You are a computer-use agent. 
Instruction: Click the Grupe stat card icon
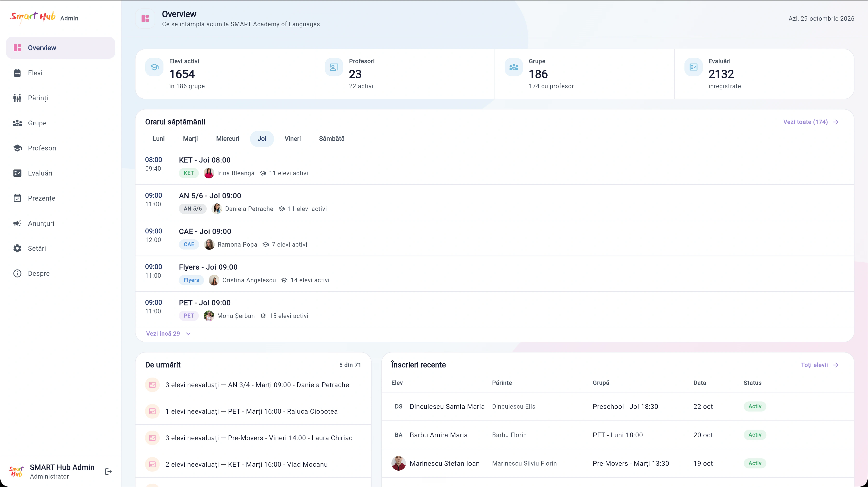click(x=514, y=67)
